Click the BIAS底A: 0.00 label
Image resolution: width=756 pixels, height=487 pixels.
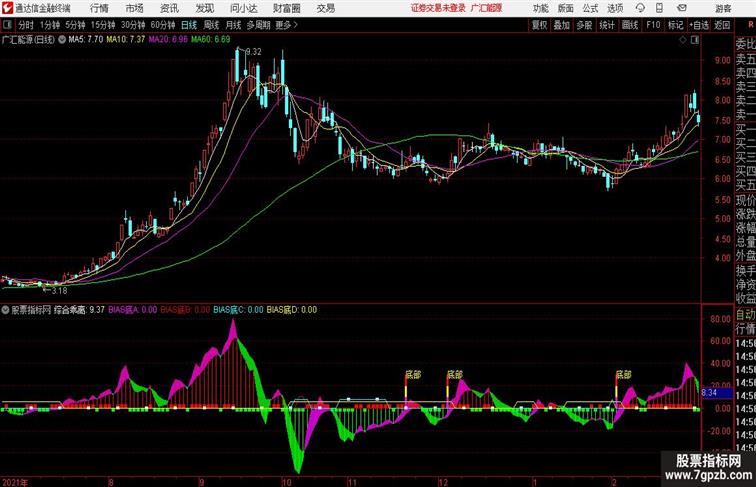coord(133,310)
